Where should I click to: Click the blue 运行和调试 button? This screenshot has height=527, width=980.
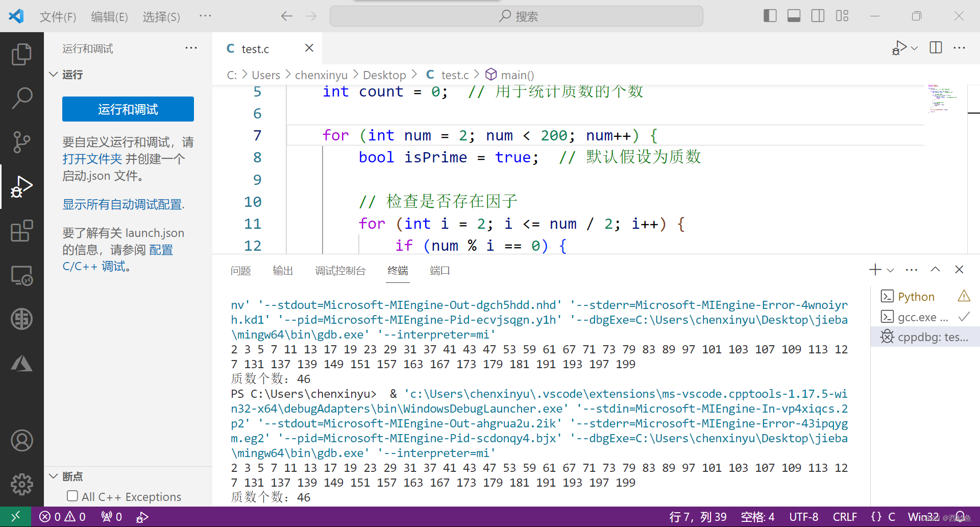coord(128,109)
